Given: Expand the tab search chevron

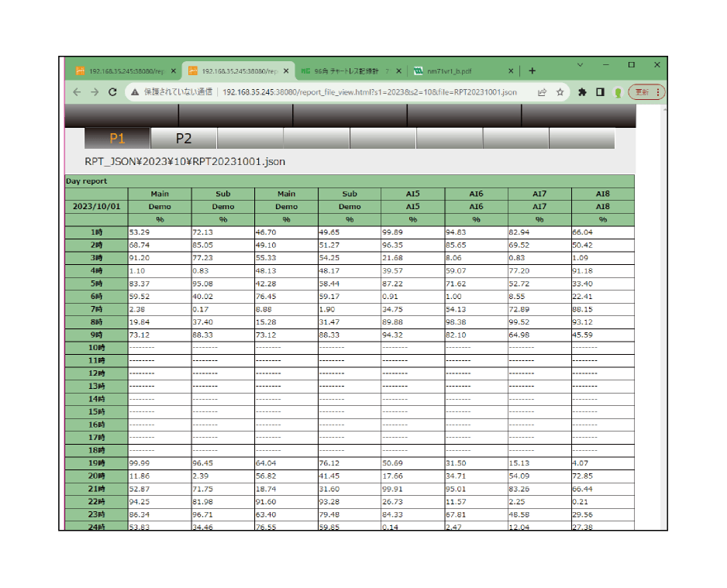Looking at the screenshot, I should [x=580, y=64].
